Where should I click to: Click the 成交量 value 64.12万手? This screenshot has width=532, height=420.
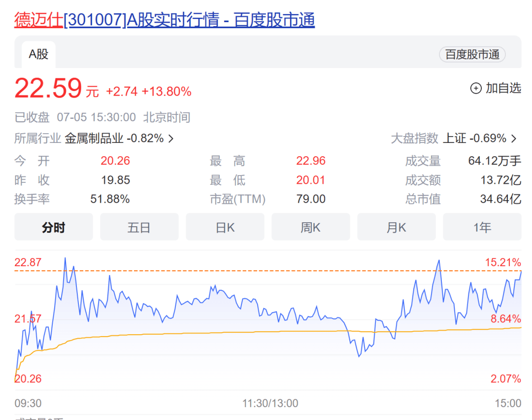tap(495, 161)
